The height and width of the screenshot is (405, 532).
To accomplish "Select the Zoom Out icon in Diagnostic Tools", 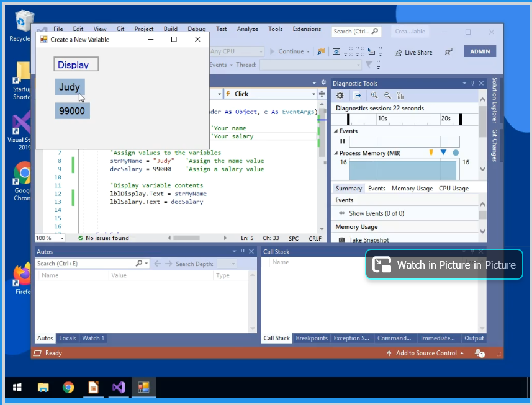I will coord(387,96).
